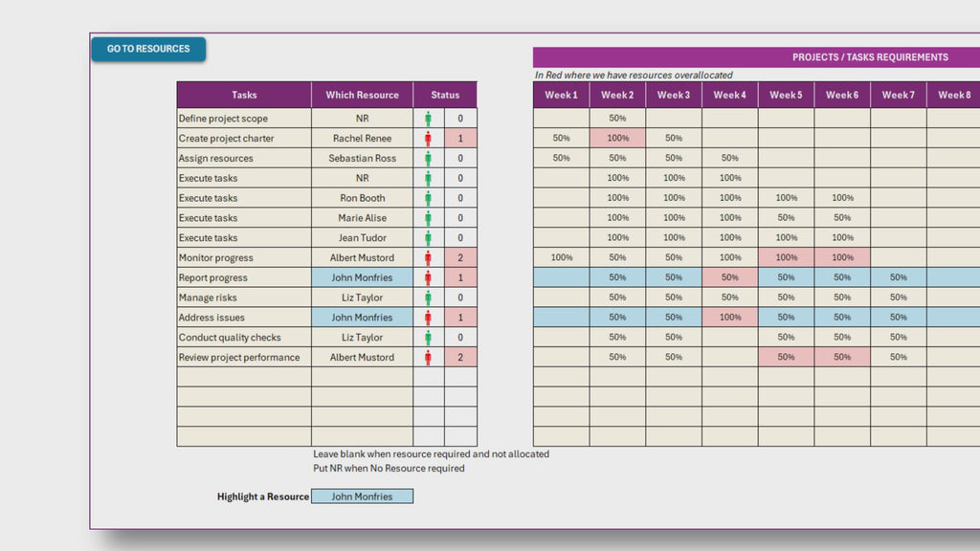
Task: Click the green status icon in Ron Booth's row
Action: (428, 198)
